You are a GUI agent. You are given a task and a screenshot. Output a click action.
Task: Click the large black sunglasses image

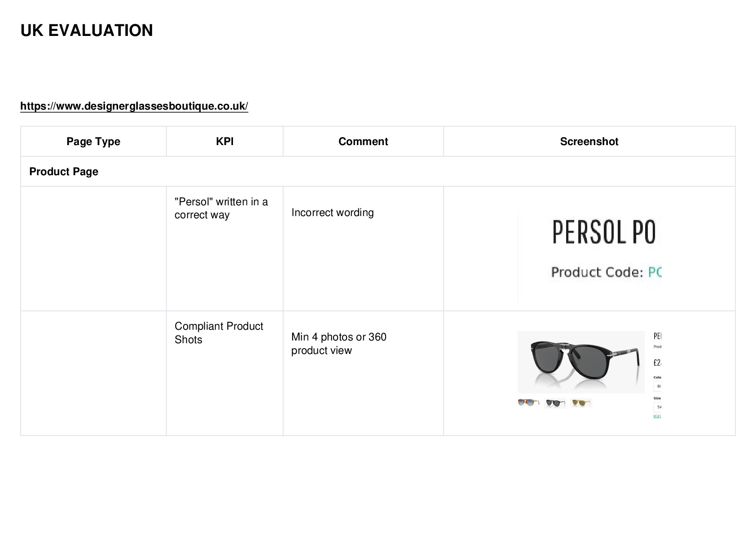(581, 362)
